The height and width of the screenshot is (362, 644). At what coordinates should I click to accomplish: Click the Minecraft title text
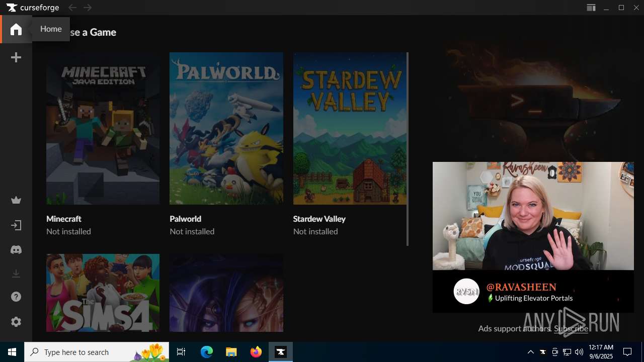pos(64,219)
